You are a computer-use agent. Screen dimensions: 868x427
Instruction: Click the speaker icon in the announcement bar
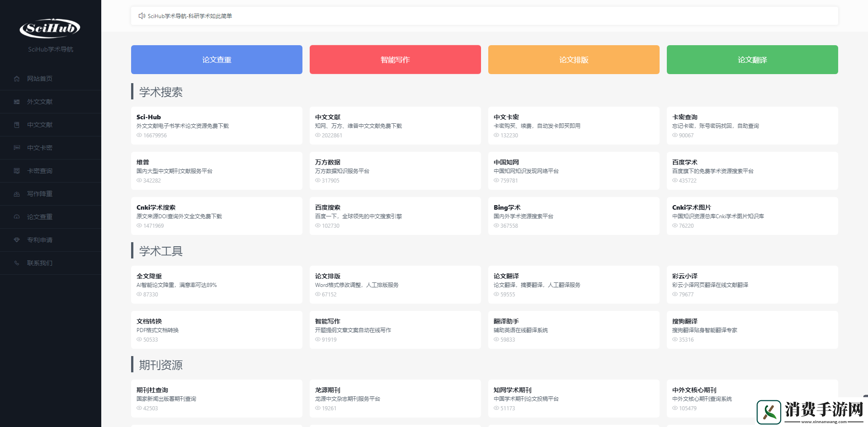coord(142,16)
